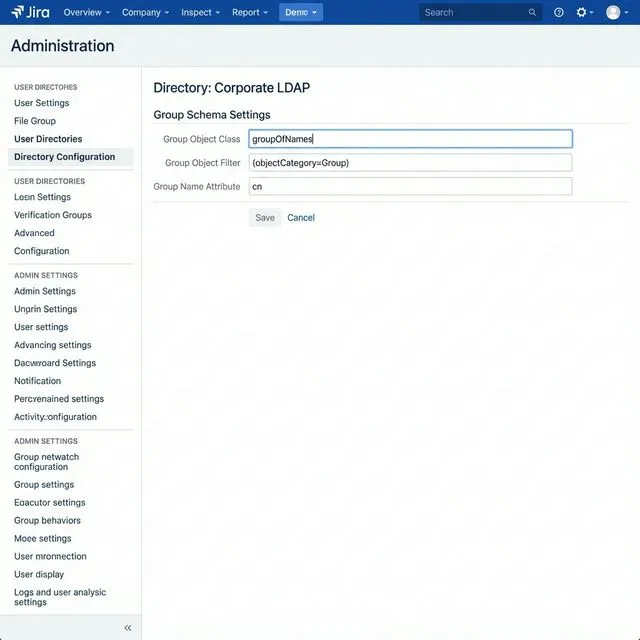The image size is (640, 640).
Task: Click the Cancel link
Action: coord(301,217)
